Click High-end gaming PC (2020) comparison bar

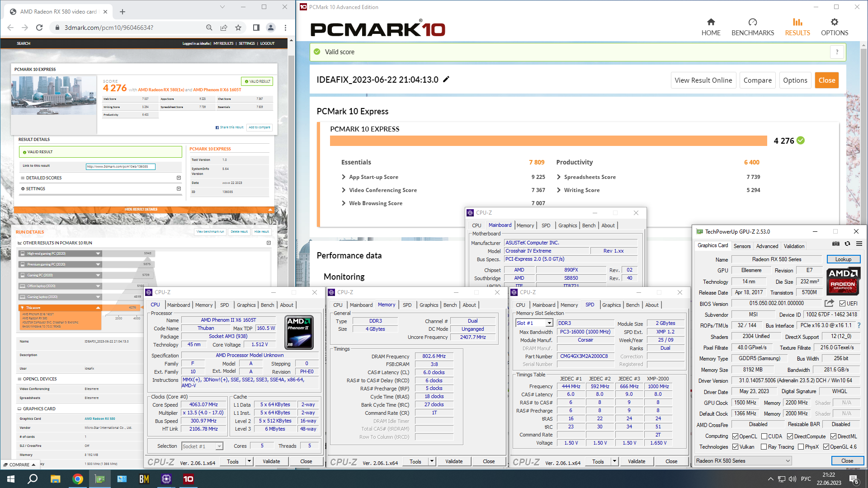point(60,253)
